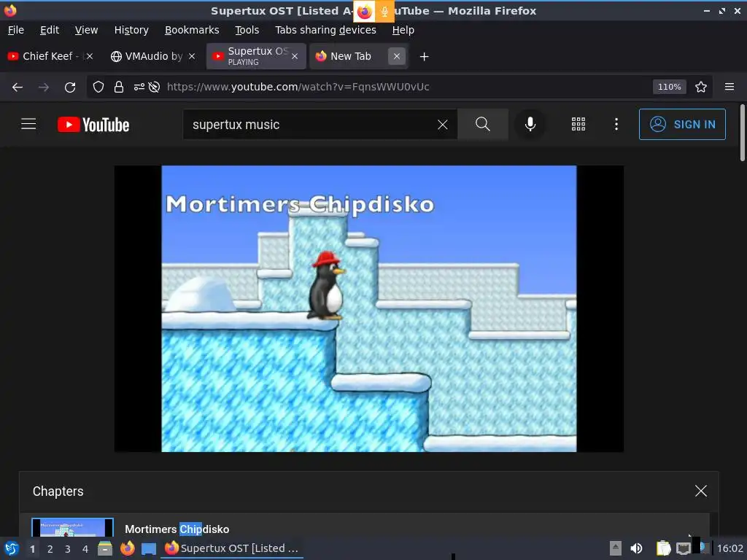This screenshot has width=747, height=560.
Task: Start voice search with the microphone
Action: 530,124
